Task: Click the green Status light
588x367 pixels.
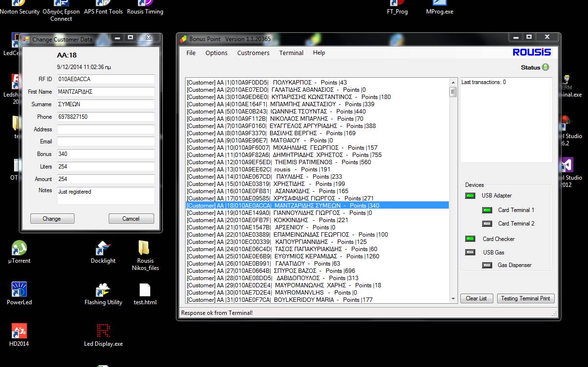Action: coord(545,68)
